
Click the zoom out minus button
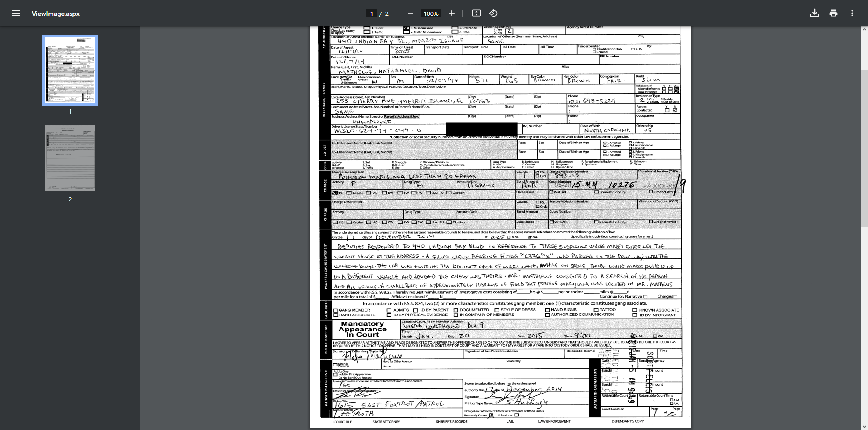pos(410,13)
